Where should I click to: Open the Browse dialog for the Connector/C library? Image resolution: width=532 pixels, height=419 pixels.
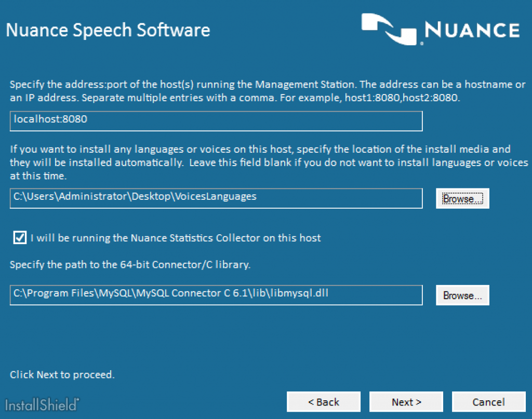coord(462,295)
